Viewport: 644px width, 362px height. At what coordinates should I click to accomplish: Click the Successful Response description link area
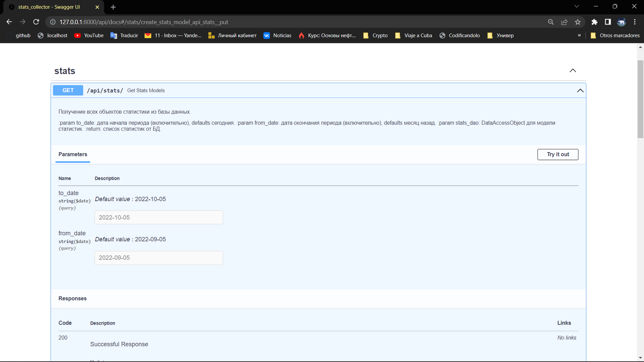point(119,344)
